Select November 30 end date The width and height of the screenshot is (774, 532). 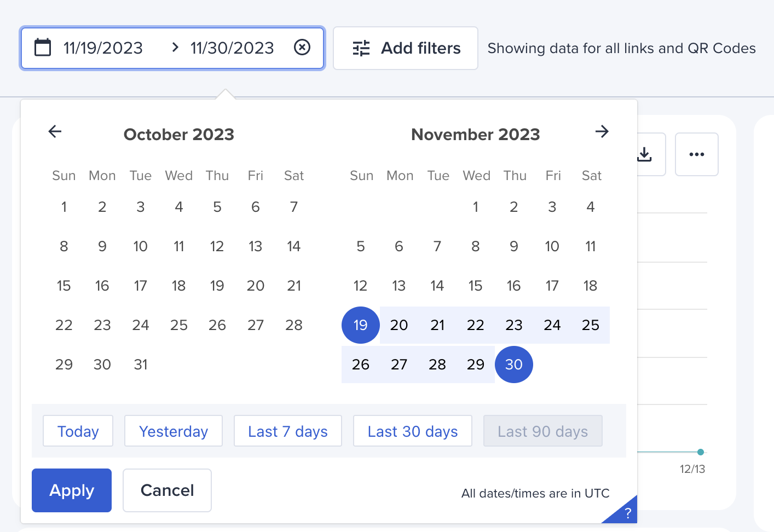tap(514, 365)
